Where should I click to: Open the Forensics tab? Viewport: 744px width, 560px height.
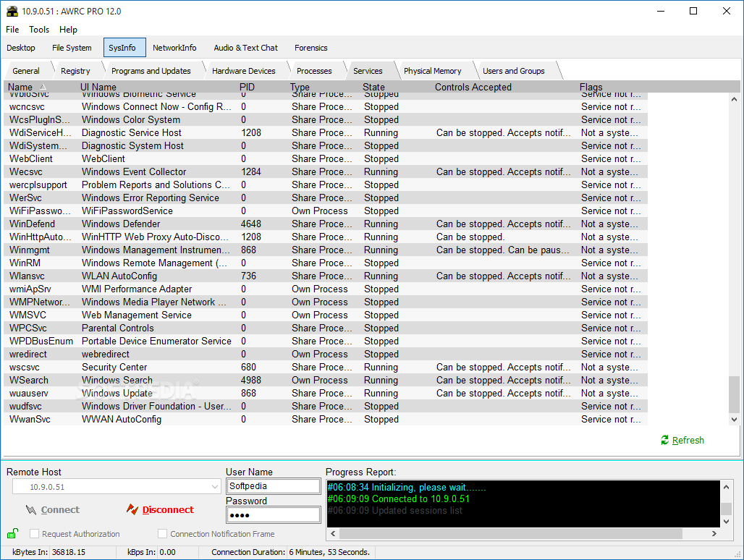[310, 48]
